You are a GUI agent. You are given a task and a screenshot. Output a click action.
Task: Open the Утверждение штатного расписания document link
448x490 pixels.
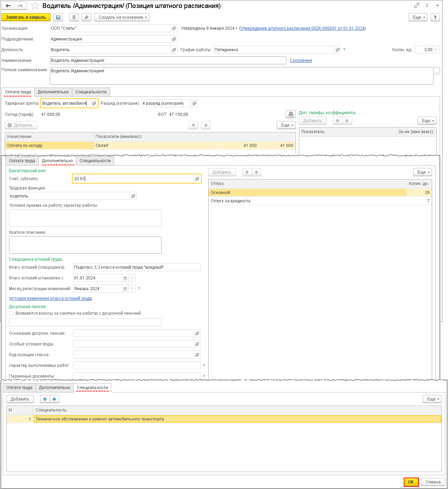(x=303, y=28)
